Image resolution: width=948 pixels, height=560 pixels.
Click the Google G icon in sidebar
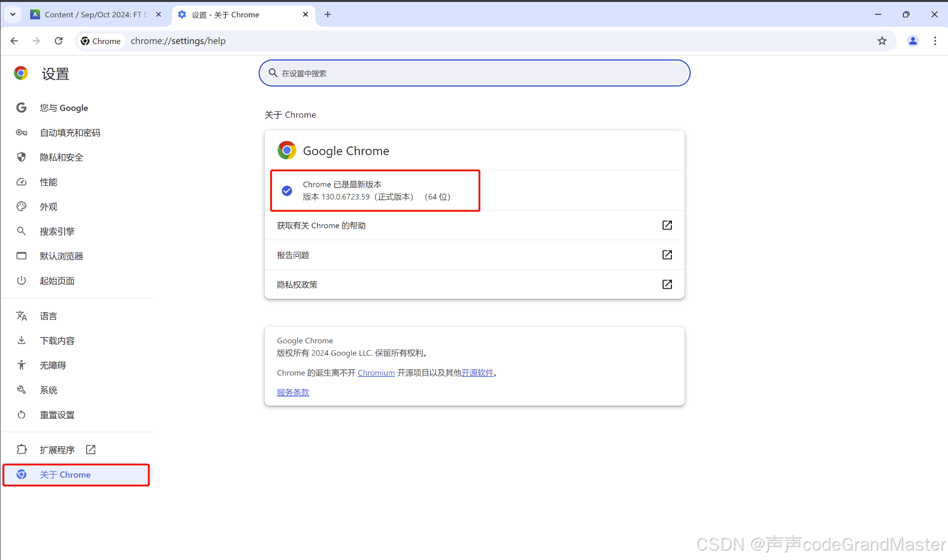pyautogui.click(x=21, y=108)
